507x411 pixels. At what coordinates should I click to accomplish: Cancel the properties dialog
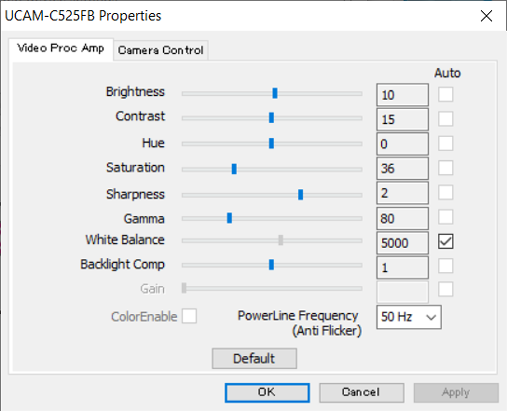(361, 392)
